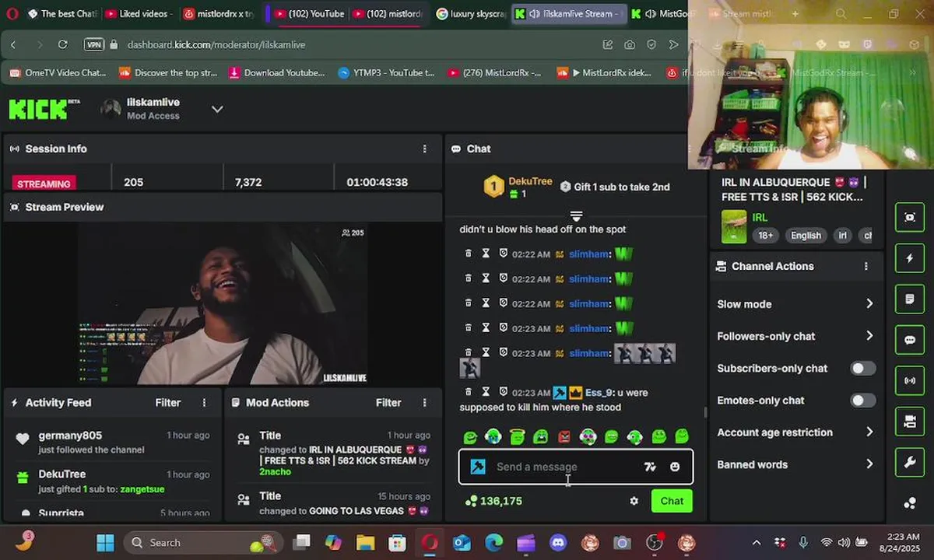Viewport: 934px width, 560px height.
Task: Expand Account age restriction settings
Action: (x=795, y=432)
